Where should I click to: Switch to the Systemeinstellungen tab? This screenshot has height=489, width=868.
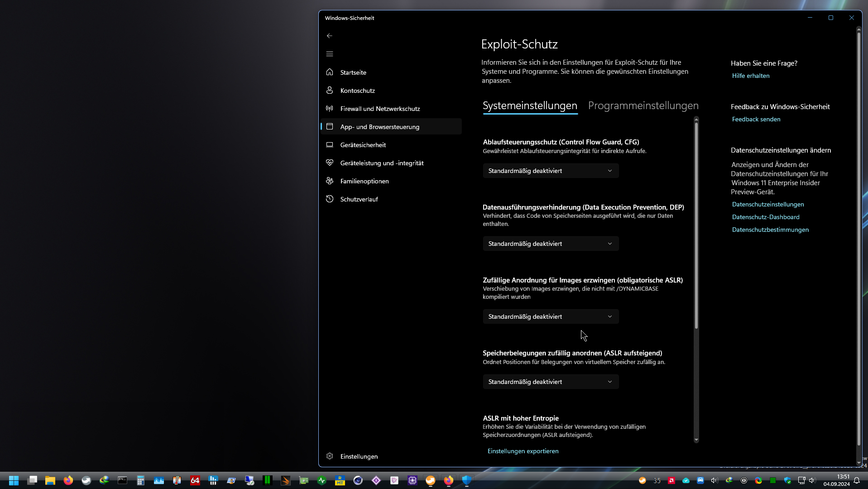[x=530, y=105]
